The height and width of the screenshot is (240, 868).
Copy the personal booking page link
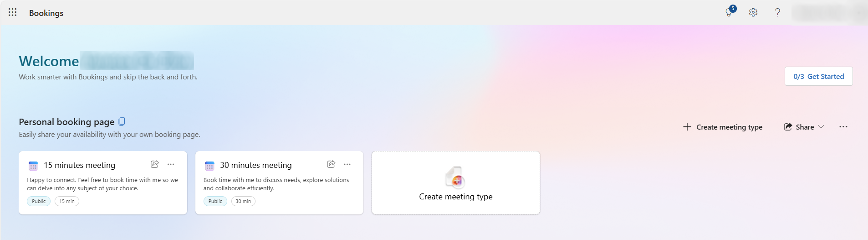tap(122, 121)
